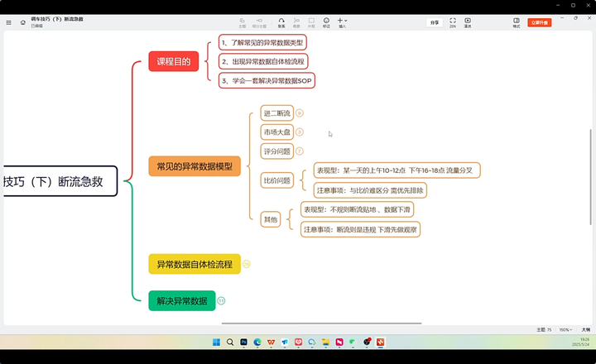Select subtopic 1、了解常见的异常数据类型

click(262, 42)
